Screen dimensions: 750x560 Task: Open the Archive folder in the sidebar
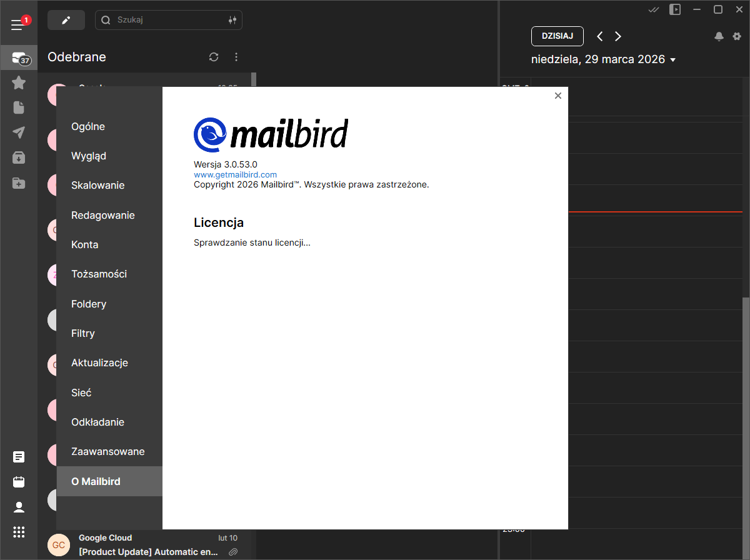pos(19,157)
